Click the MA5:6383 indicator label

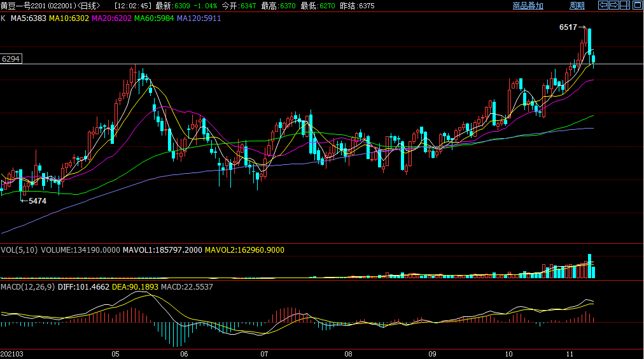click(x=29, y=18)
